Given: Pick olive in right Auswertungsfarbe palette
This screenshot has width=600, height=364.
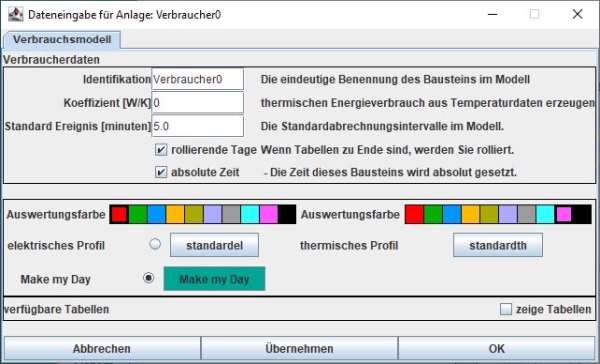Looking at the screenshot, I should pyautogui.click(x=489, y=214).
